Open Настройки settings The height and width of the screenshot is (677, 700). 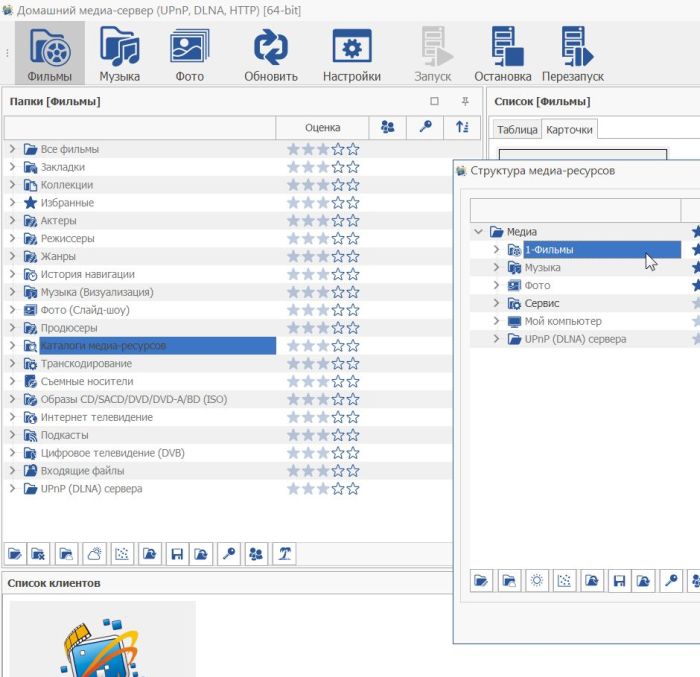click(x=351, y=56)
